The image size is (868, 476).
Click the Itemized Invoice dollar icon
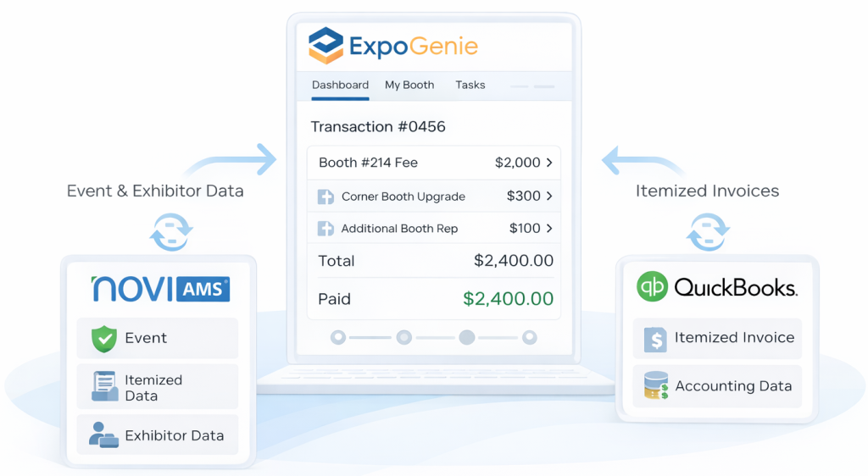(654, 338)
